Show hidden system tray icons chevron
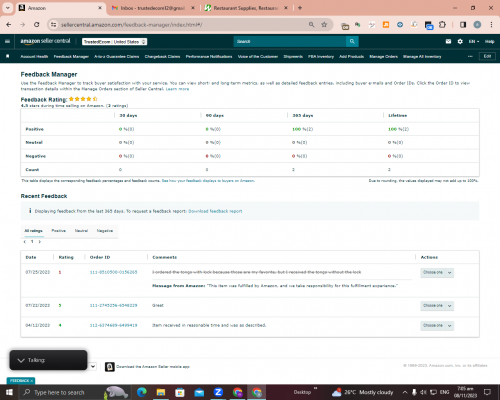This screenshot has height=400, width=500. pyautogui.click(x=405, y=392)
